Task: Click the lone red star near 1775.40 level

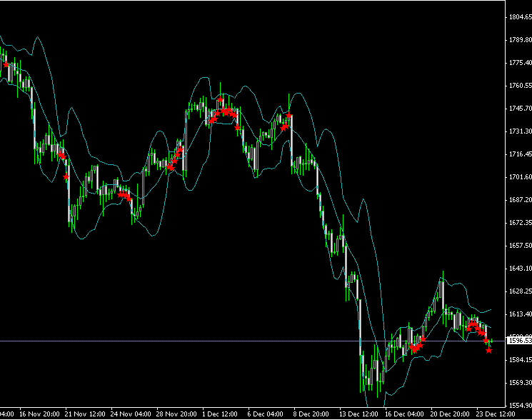Action: pos(6,64)
